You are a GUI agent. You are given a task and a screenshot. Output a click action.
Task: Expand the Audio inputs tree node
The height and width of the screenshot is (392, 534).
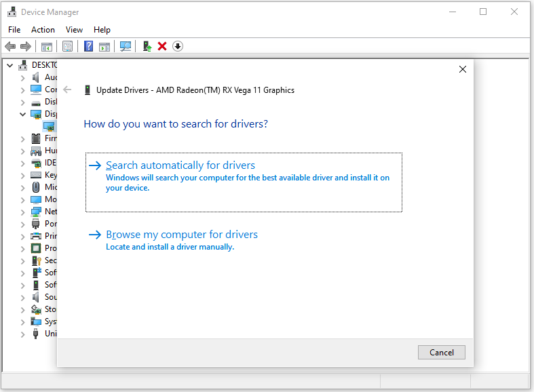(x=23, y=77)
